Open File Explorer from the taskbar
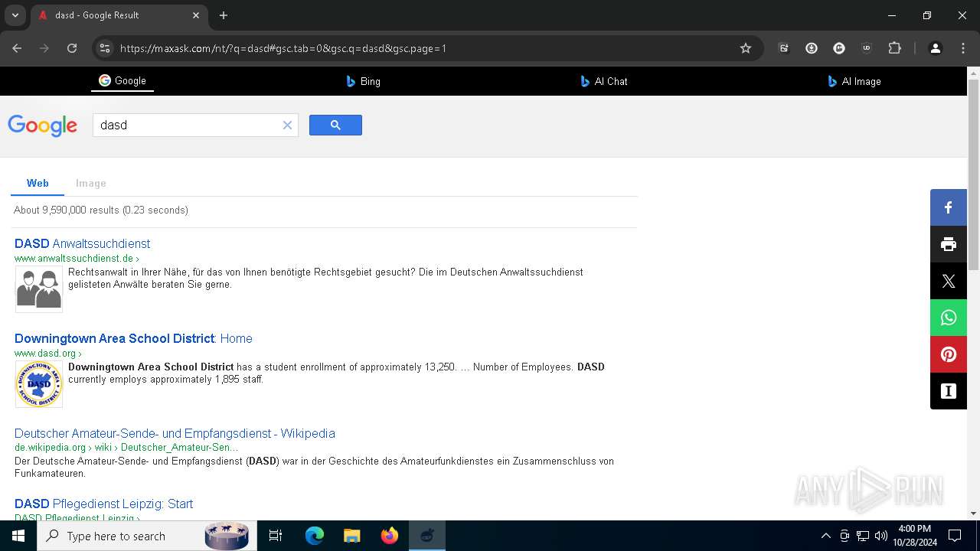Screen dimensions: 980x551 click(352, 536)
